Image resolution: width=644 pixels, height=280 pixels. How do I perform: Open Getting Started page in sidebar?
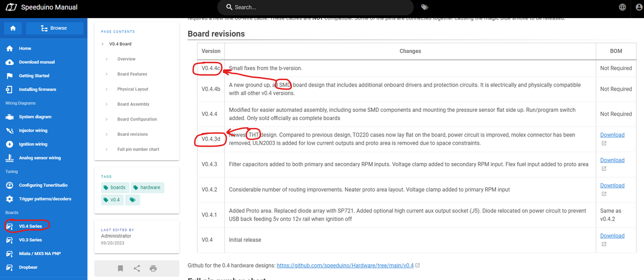tap(44, 76)
